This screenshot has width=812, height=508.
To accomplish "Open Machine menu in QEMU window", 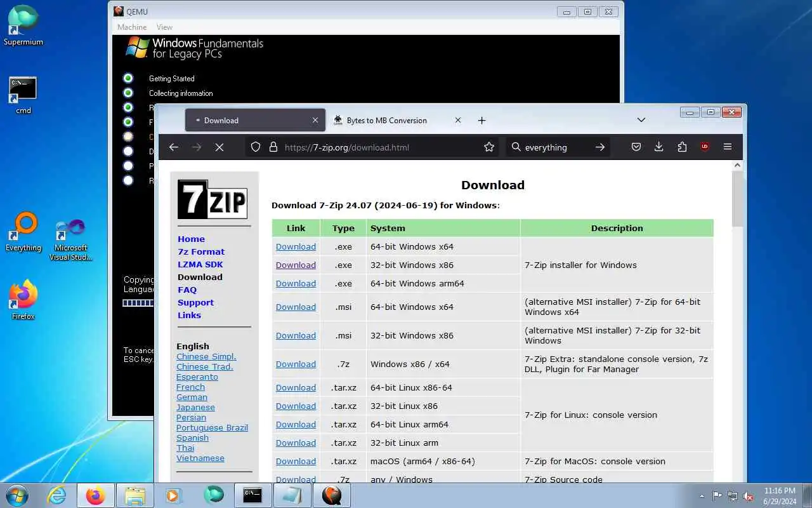I will tap(132, 27).
